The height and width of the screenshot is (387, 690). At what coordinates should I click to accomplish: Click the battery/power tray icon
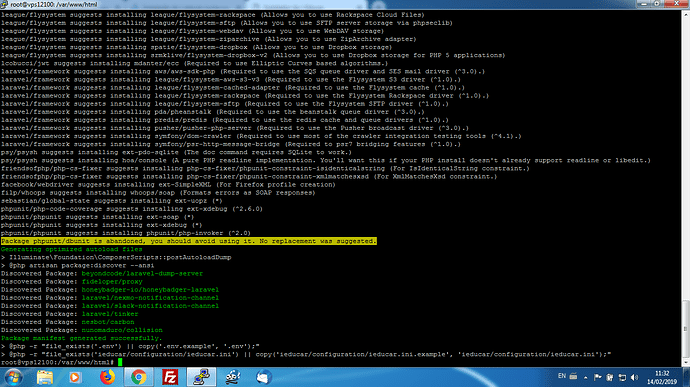click(x=609, y=377)
